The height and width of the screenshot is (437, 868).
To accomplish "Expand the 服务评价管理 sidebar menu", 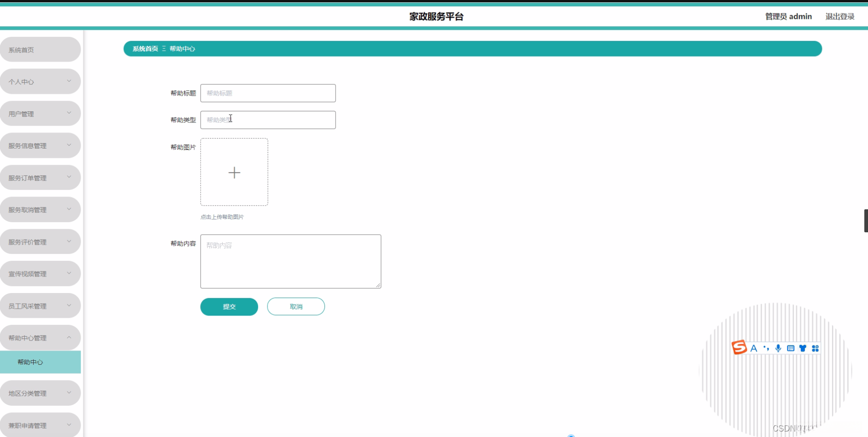I will coord(41,241).
